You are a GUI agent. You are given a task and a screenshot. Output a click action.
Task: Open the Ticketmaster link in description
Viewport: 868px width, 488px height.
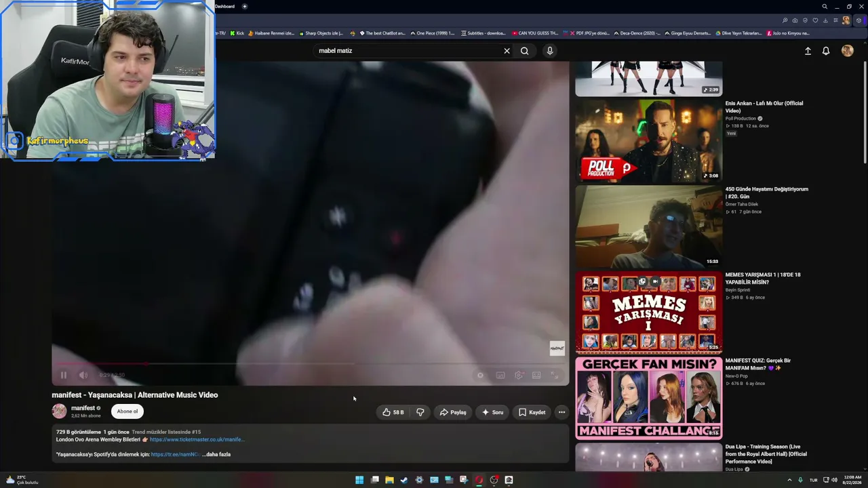coord(197,439)
